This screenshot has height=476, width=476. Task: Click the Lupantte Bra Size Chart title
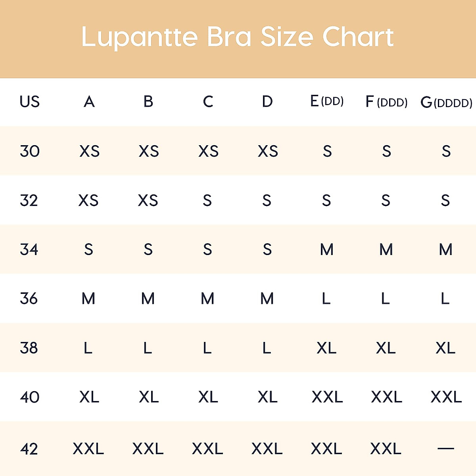point(237,37)
